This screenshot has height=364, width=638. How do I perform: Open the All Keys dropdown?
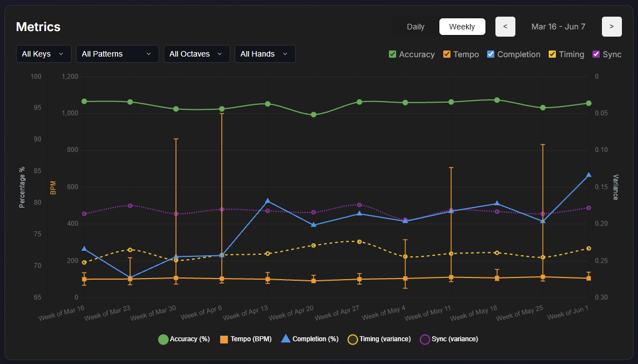43,54
